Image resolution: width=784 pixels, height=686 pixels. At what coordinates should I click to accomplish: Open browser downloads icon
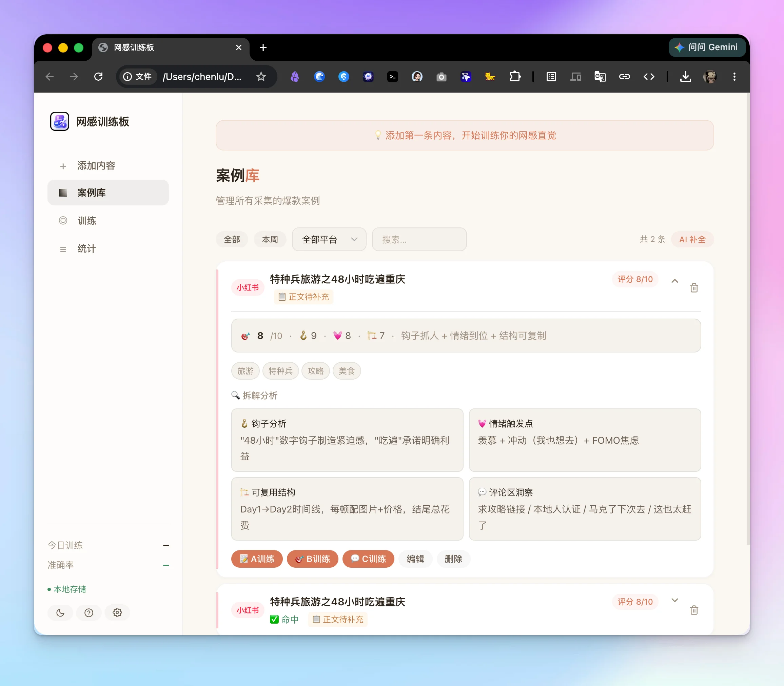[686, 77]
